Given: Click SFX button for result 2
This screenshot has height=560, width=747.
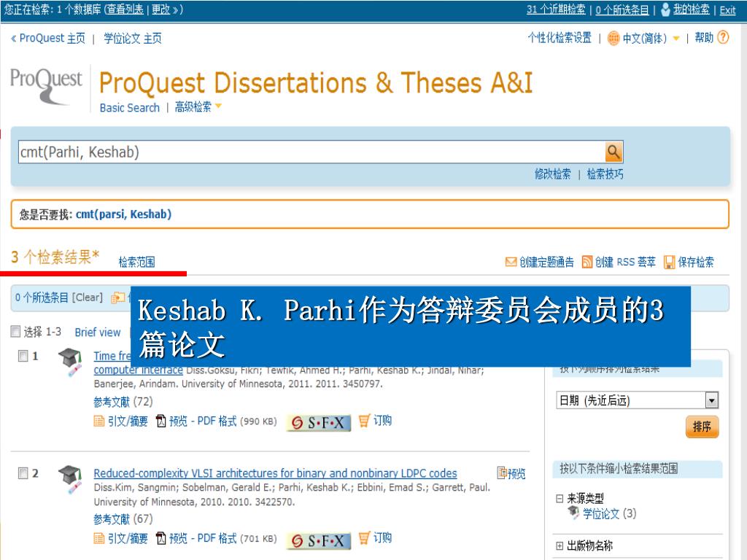Looking at the screenshot, I should pos(319,540).
